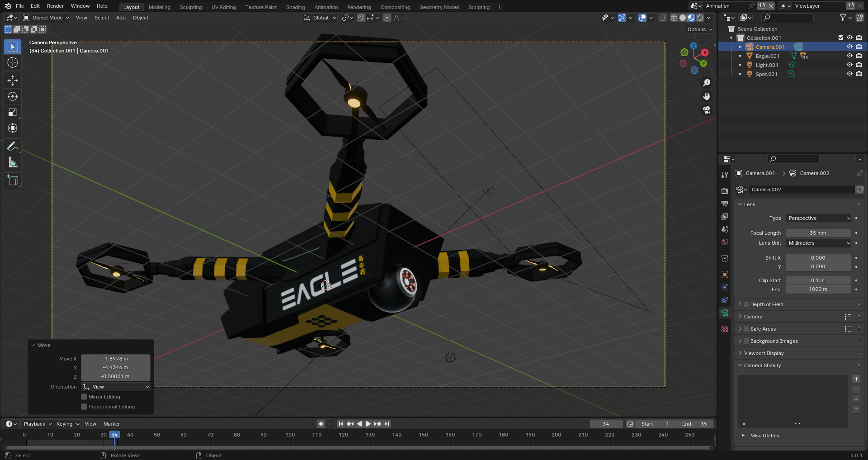Toggle camera view icon in viewport
868x460 pixels.
707,110
